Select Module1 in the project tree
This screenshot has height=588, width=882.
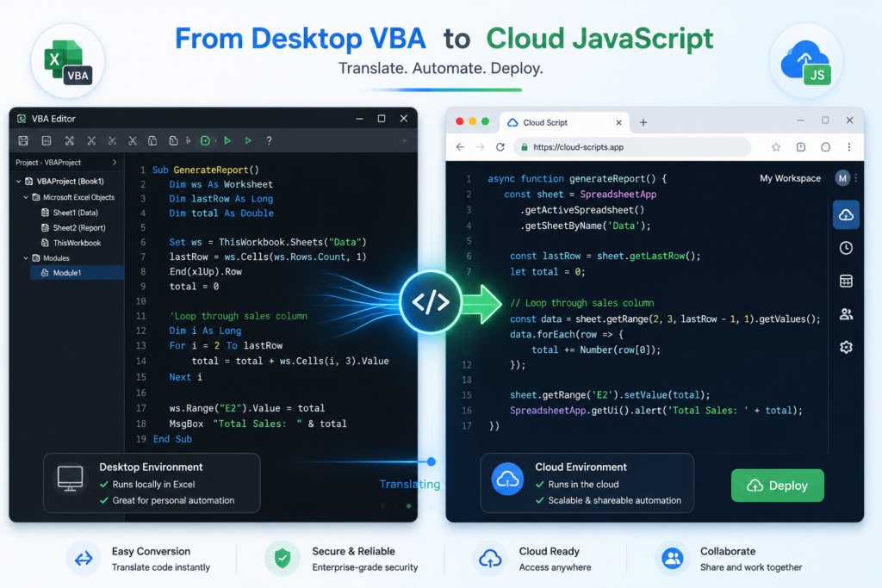coord(77,273)
